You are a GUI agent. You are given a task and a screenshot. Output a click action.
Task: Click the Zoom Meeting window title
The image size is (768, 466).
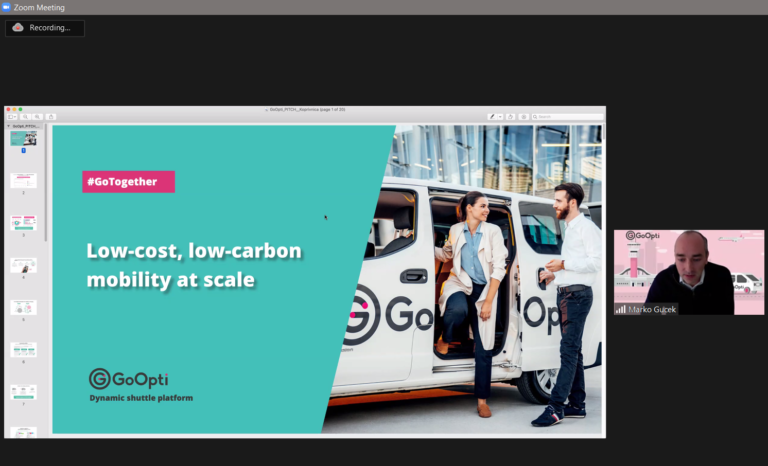(39, 7)
